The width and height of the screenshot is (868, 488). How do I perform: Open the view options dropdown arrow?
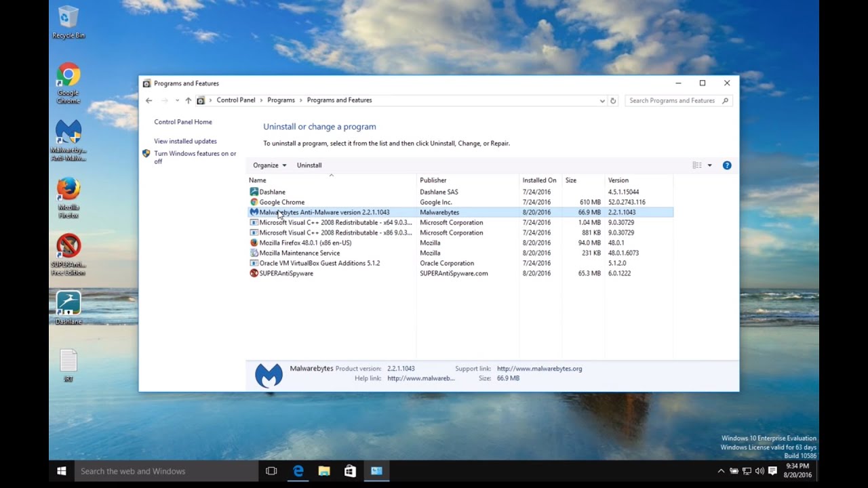pos(710,165)
